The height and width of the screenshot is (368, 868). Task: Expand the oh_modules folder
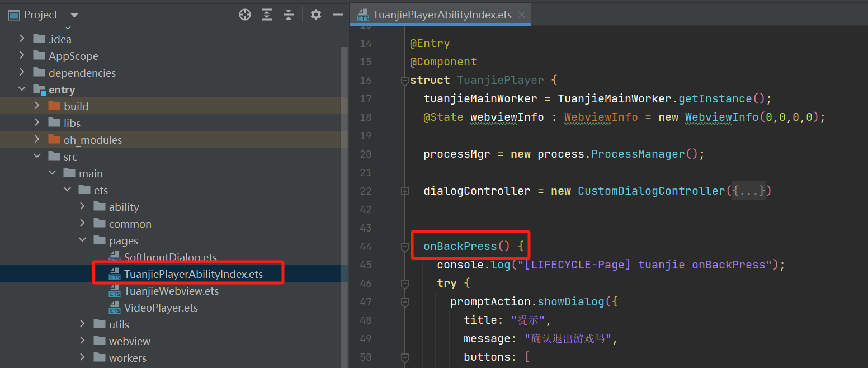pos(37,140)
